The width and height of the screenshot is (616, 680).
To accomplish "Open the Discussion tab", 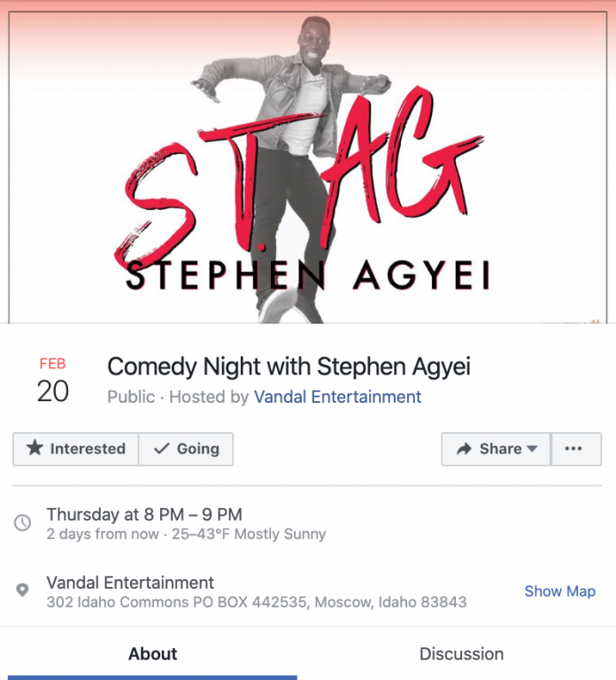I will coord(461,654).
